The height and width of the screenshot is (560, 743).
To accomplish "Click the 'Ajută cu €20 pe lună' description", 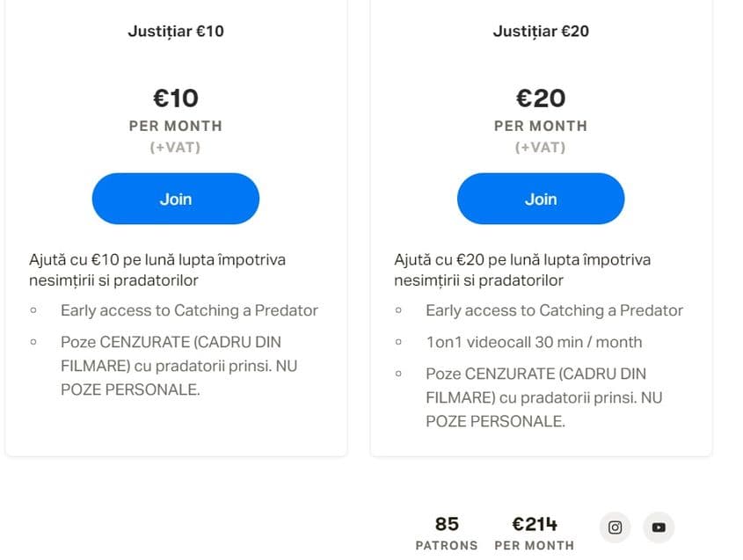I will pos(522,270).
